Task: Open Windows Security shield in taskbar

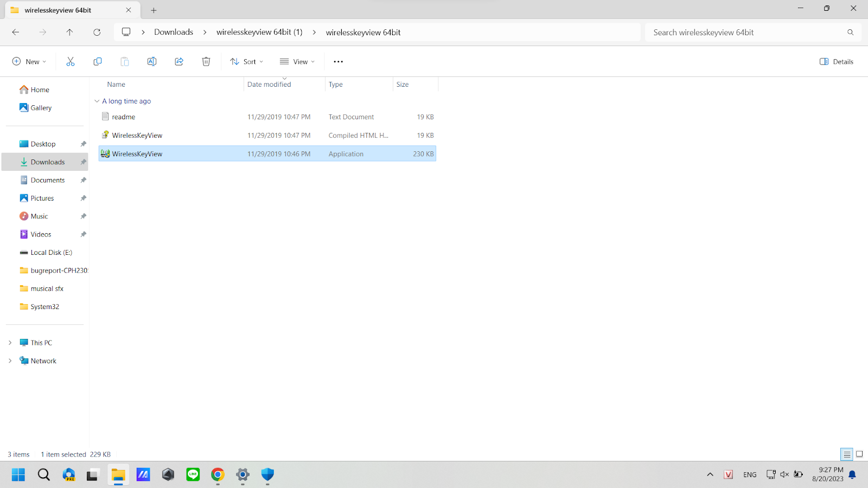Action: tap(267, 475)
